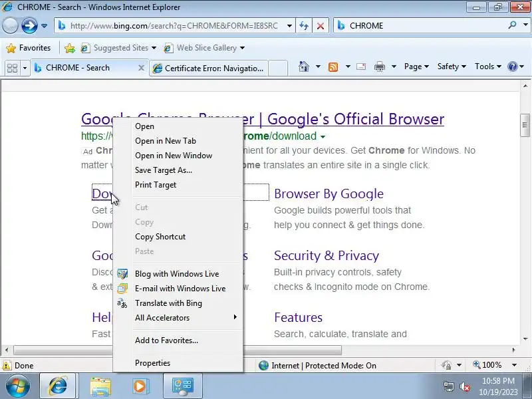Click the Back navigation button
532x399 pixels.
click(x=10, y=25)
